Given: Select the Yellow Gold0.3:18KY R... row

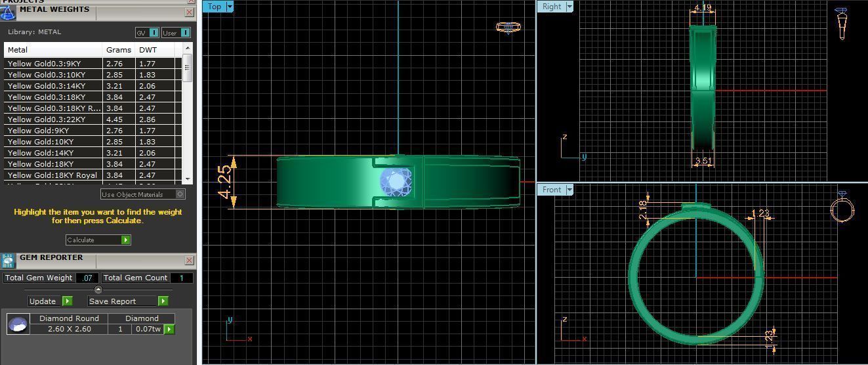Looking at the screenshot, I should (x=93, y=108).
